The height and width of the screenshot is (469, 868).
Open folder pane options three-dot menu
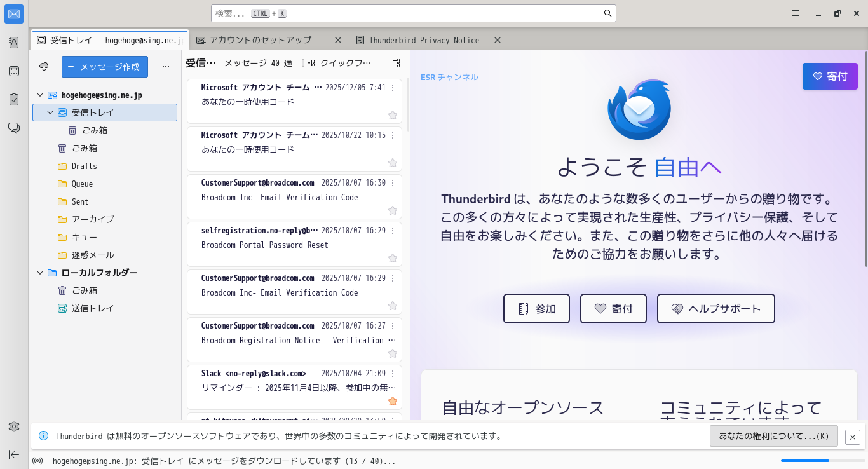tap(166, 67)
